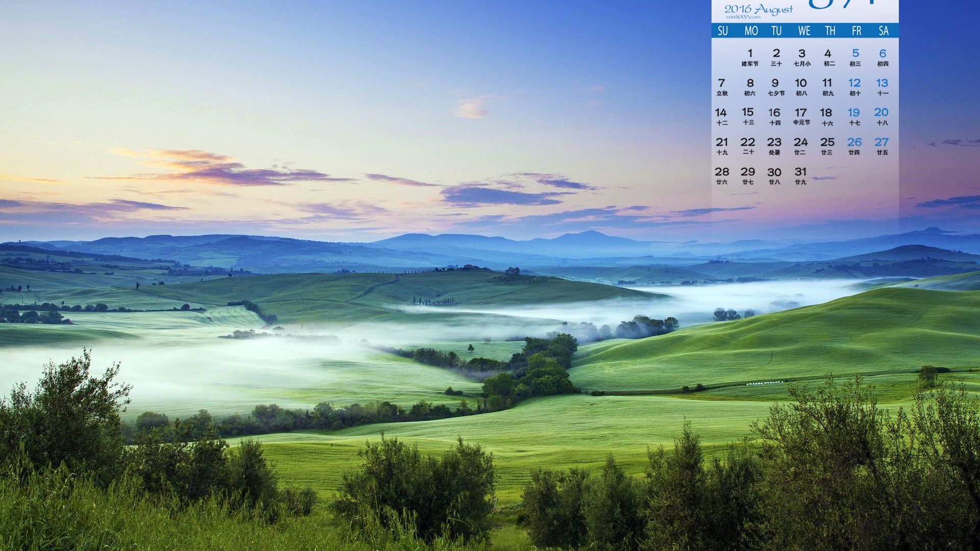The image size is (980, 551).
Task: Select the WE weekday header
Action: (804, 31)
